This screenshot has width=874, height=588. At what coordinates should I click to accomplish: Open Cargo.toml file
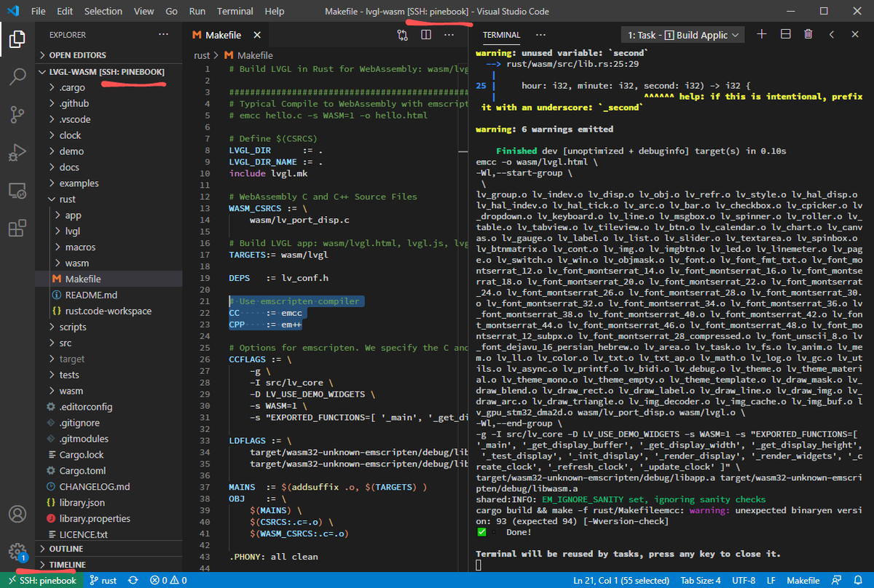pyautogui.click(x=108, y=471)
